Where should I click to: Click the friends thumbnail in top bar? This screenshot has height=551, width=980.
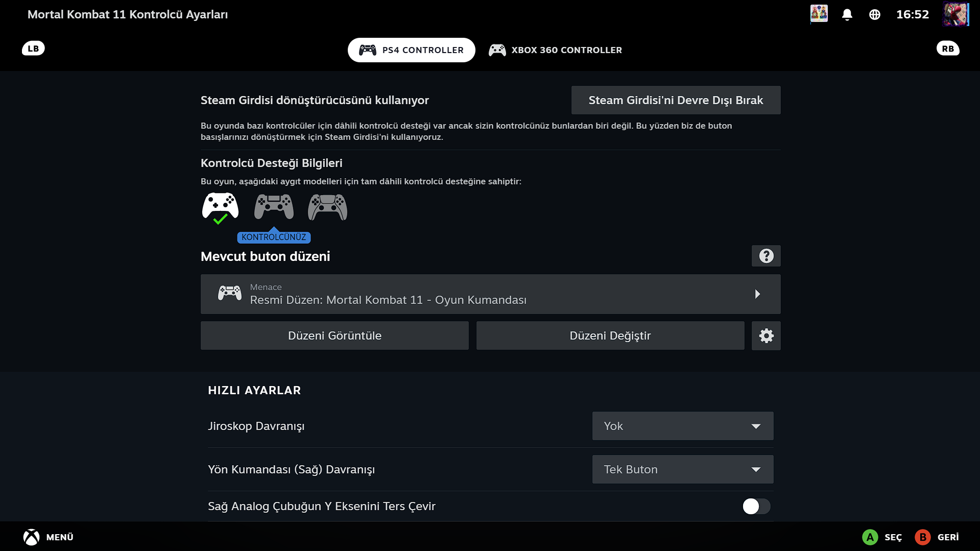(819, 14)
